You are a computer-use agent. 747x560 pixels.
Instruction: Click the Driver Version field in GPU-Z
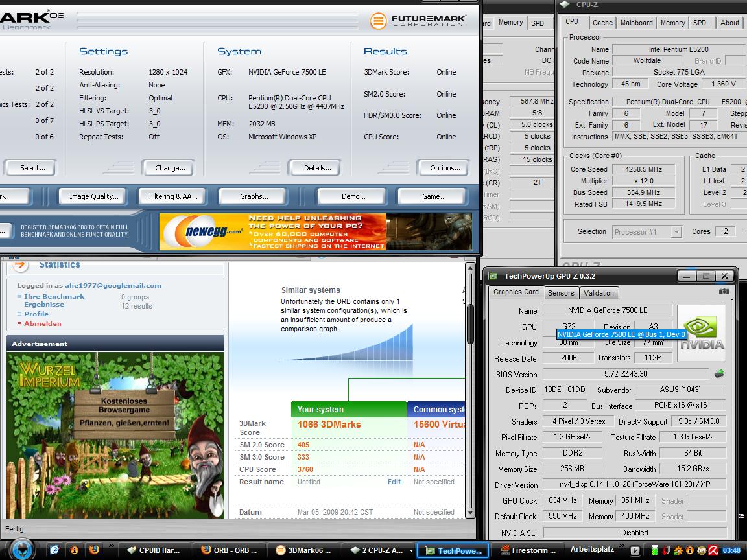point(635,484)
